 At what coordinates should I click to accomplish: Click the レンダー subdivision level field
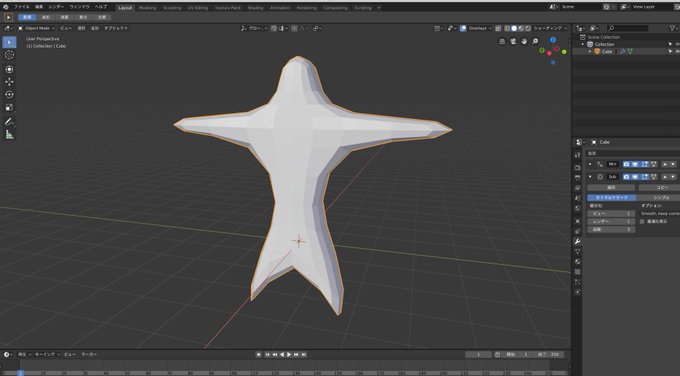[611, 222]
